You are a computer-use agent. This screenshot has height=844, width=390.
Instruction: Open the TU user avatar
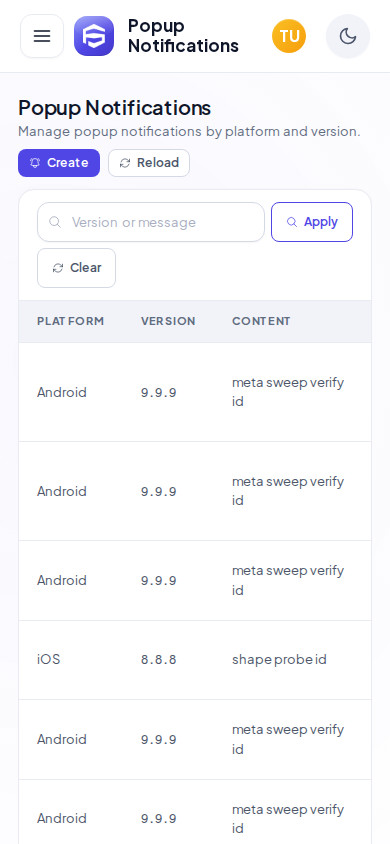coord(289,36)
